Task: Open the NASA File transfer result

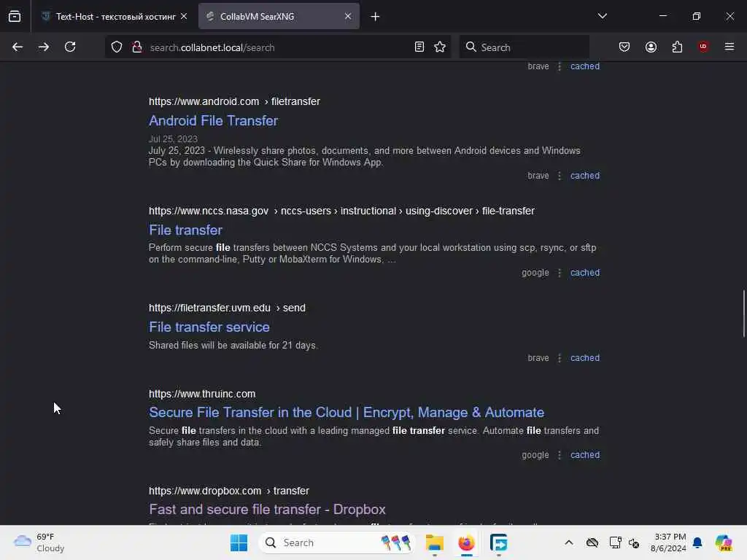Action: coord(186,230)
